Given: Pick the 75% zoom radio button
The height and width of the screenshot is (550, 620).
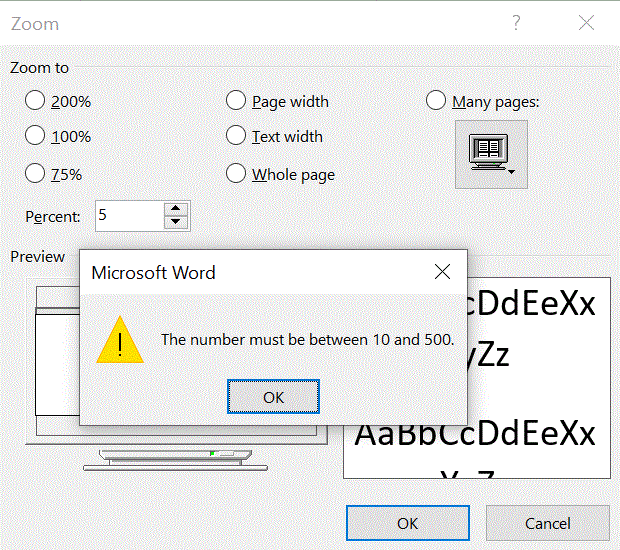Looking at the screenshot, I should click(x=35, y=173).
